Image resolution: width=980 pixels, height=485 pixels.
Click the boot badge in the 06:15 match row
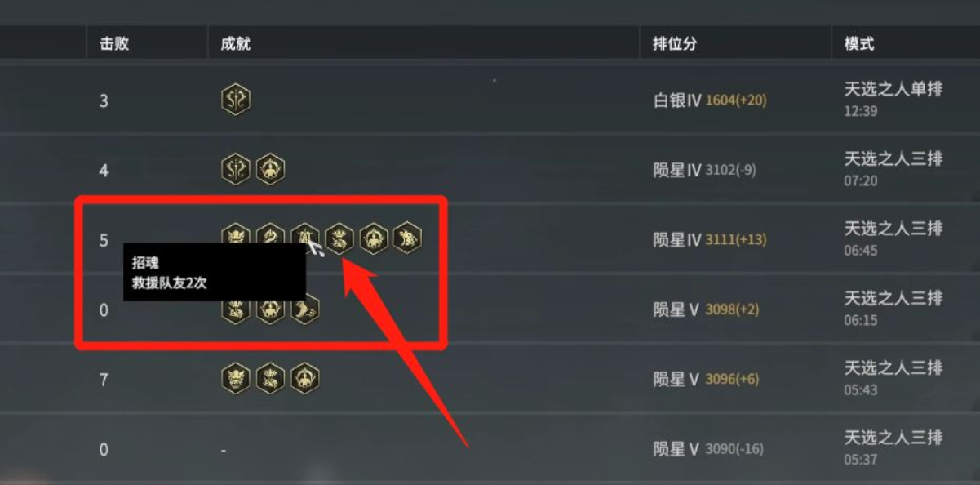[305, 309]
